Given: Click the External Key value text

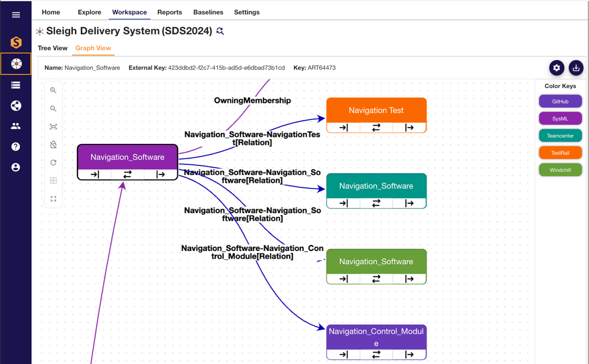Looking at the screenshot, I should click(x=226, y=68).
